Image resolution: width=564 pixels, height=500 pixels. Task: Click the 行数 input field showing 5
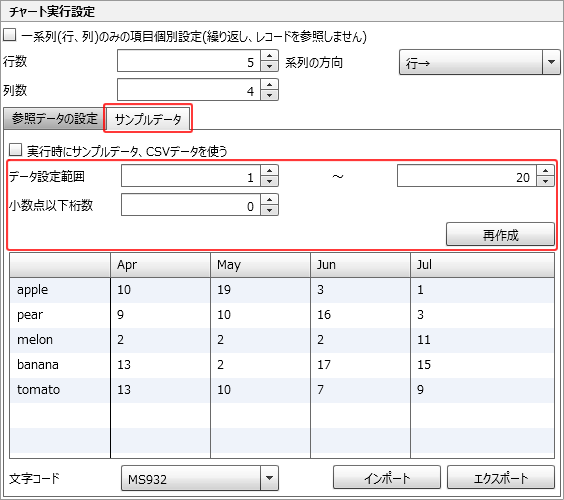[188, 61]
